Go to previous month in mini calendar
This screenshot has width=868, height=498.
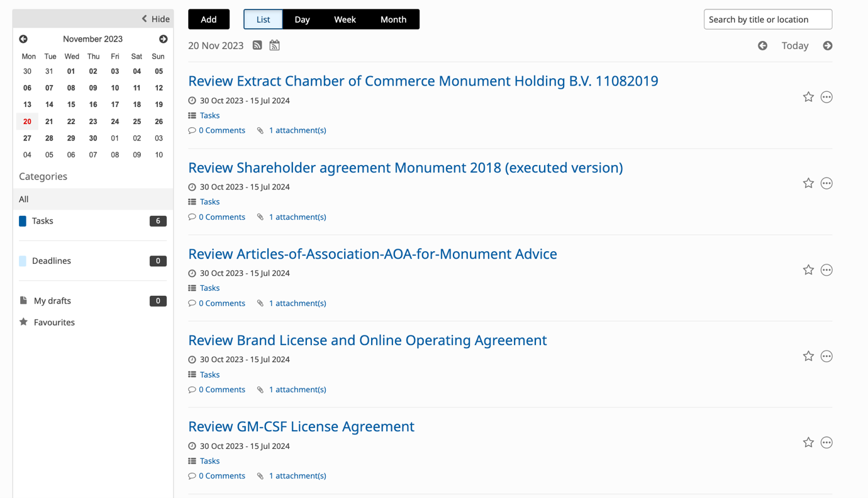pos(23,39)
